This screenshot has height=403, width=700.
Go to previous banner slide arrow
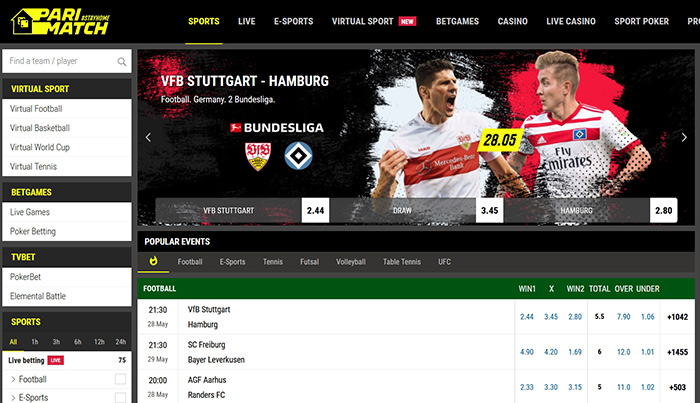(x=148, y=137)
